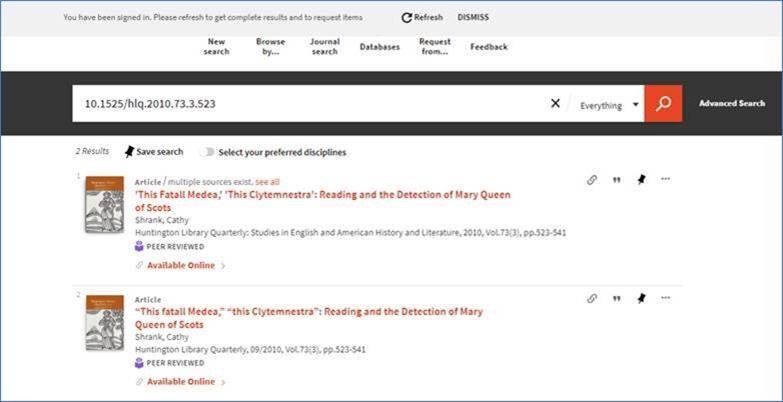
Task: Click '2 Results' count text
Action: [x=92, y=151]
